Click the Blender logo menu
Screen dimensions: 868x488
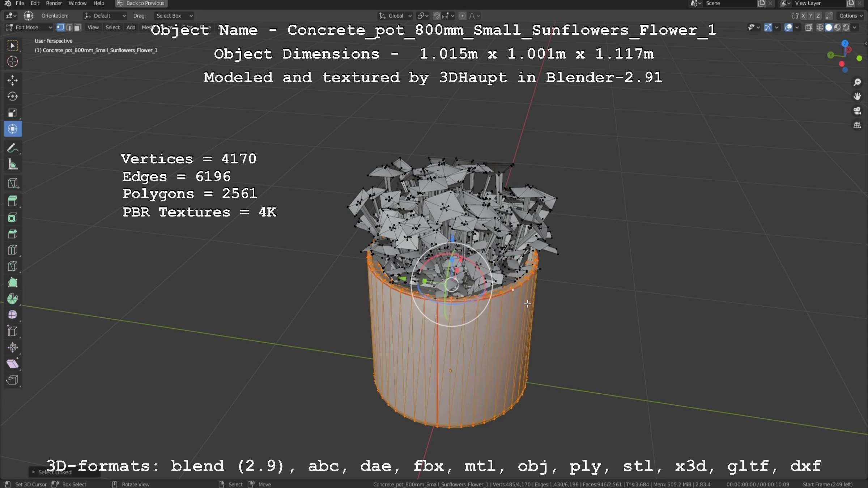tap(8, 3)
